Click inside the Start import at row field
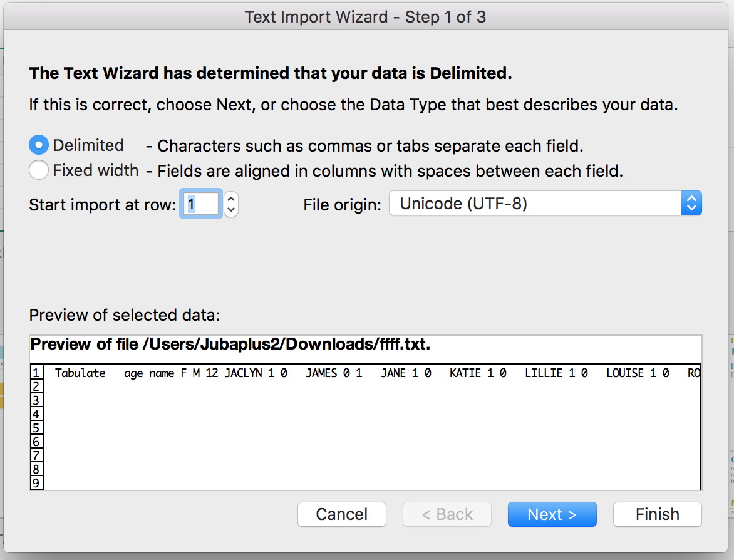 tap(200, 204)
